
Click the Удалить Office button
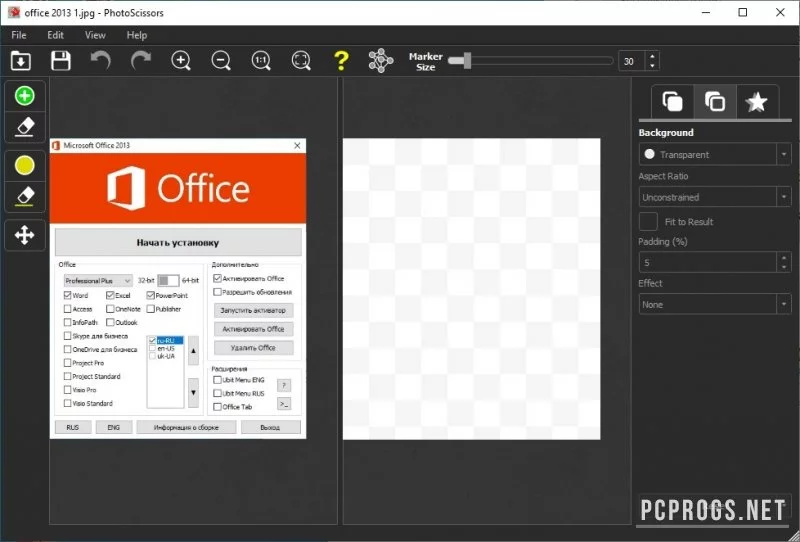(x=254, y=348)
